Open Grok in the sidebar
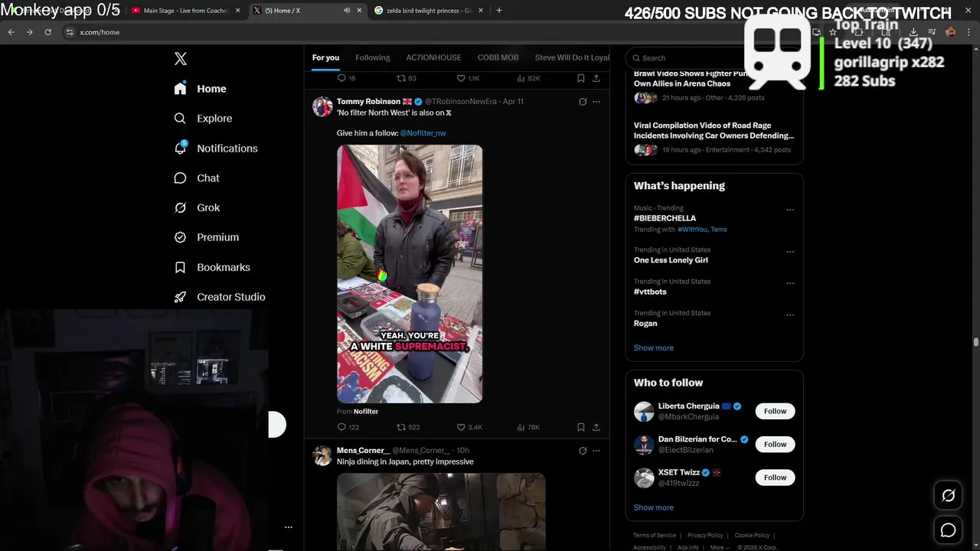The height and width of the screenshot is (551, 980). [197, 207]
